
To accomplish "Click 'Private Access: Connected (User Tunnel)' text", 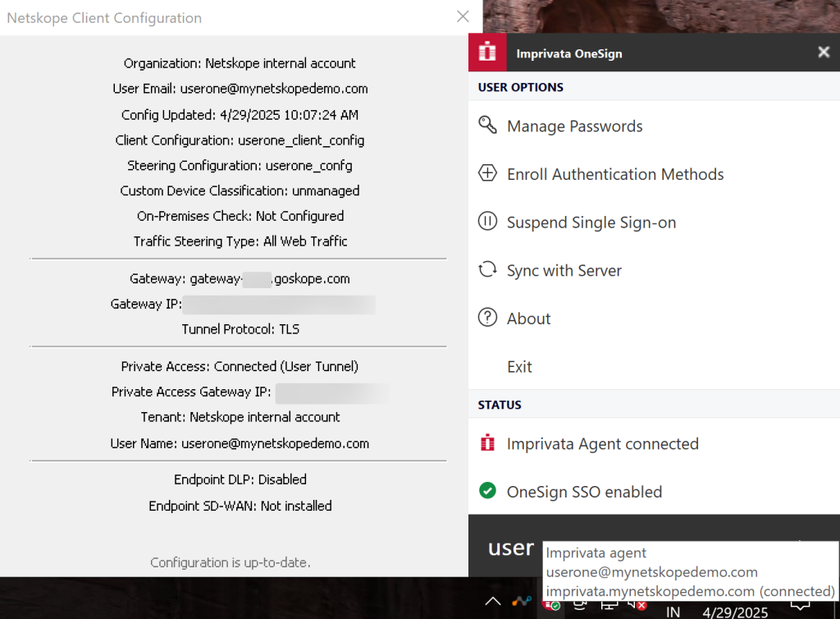I will click(240, 366).
